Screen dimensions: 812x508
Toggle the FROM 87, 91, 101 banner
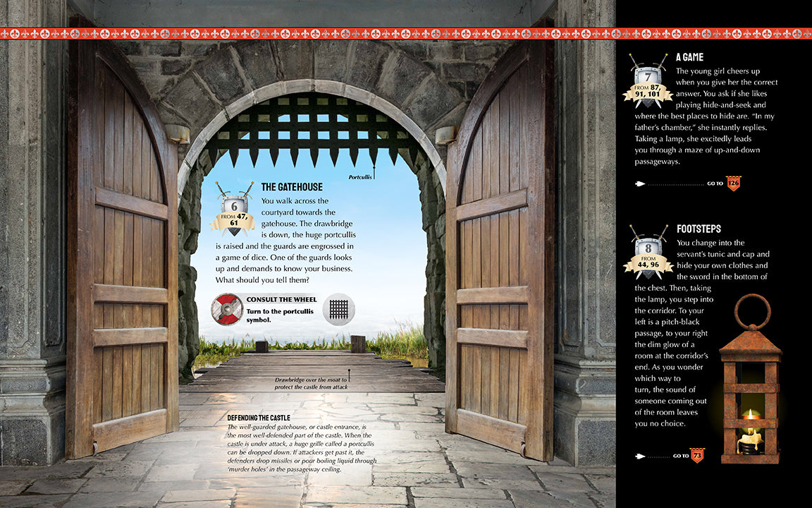point(648,90)
